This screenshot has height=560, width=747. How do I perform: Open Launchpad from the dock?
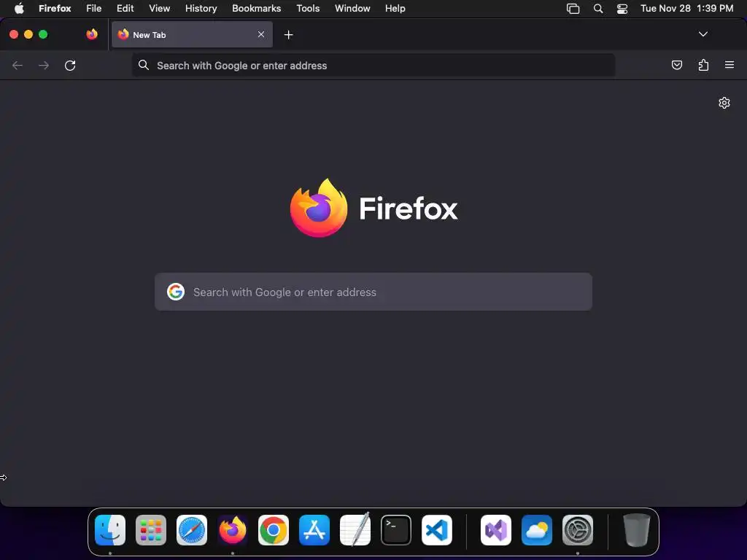151,530
